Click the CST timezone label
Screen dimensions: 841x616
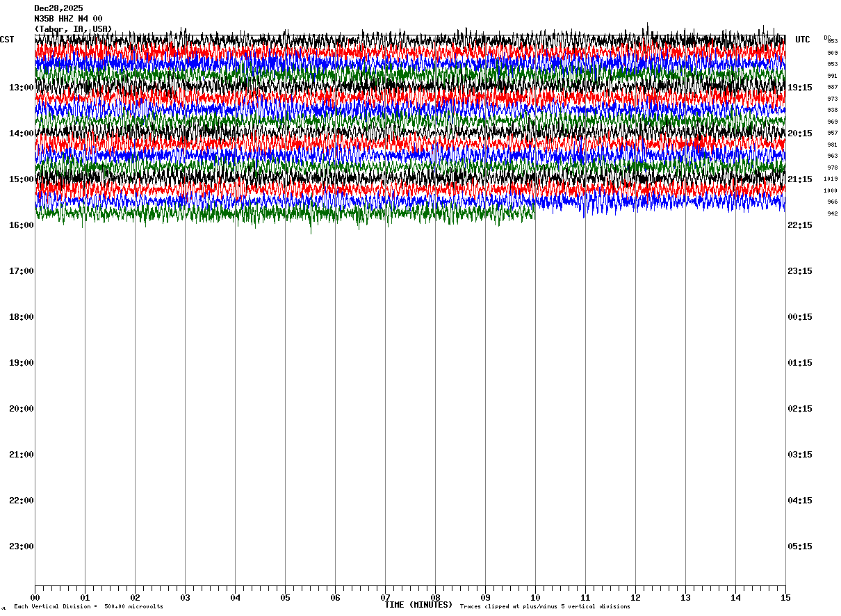(7, 40)
